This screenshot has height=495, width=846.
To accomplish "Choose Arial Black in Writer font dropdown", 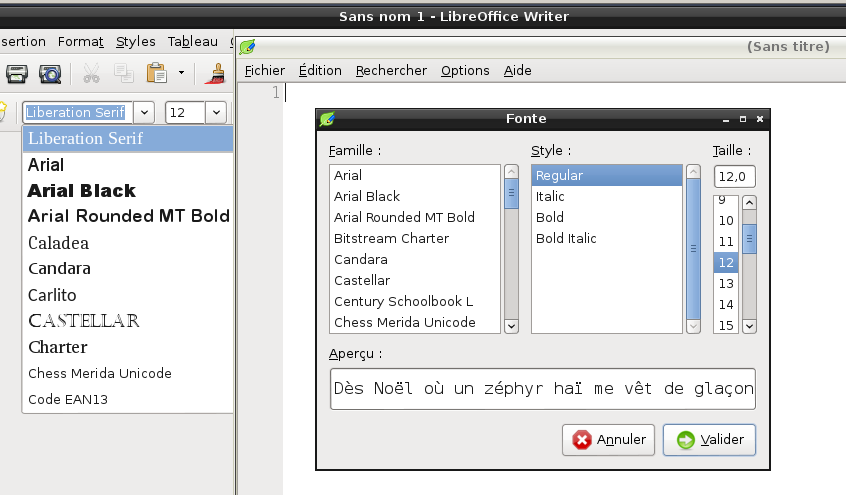I will pyautogui.click(x=128, y=191).
